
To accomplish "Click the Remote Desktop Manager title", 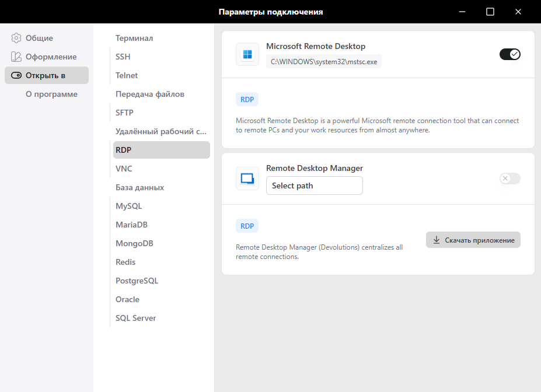I will (x=315, y=168).
